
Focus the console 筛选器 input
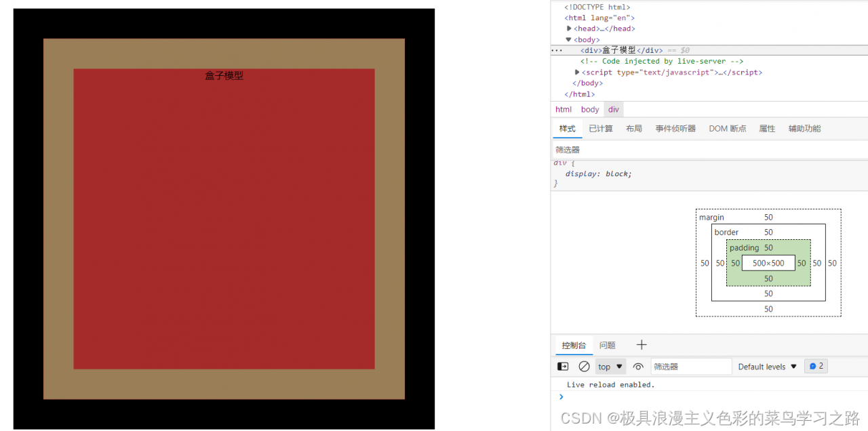pyautogui.click(x=691, y=367)
